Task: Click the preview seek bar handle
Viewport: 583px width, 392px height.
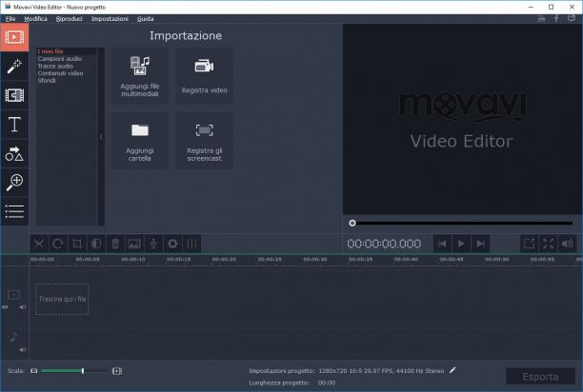Action: [x=352, y=223]
